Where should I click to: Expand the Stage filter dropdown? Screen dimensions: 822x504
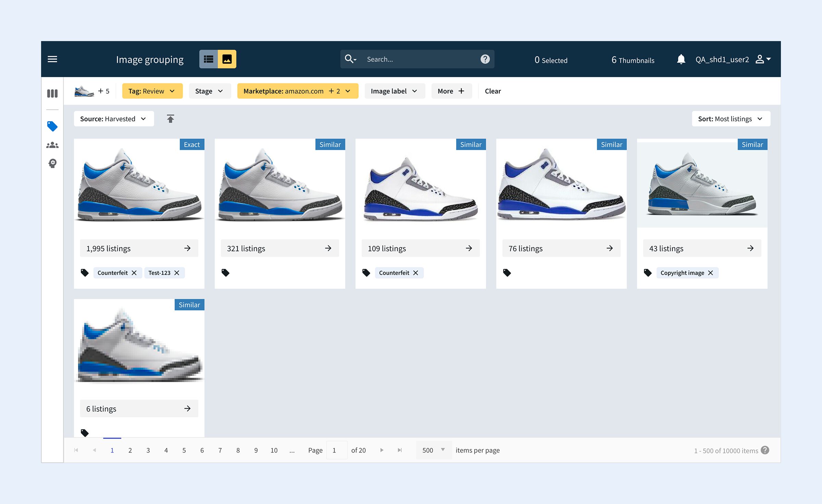coord(210,91)
